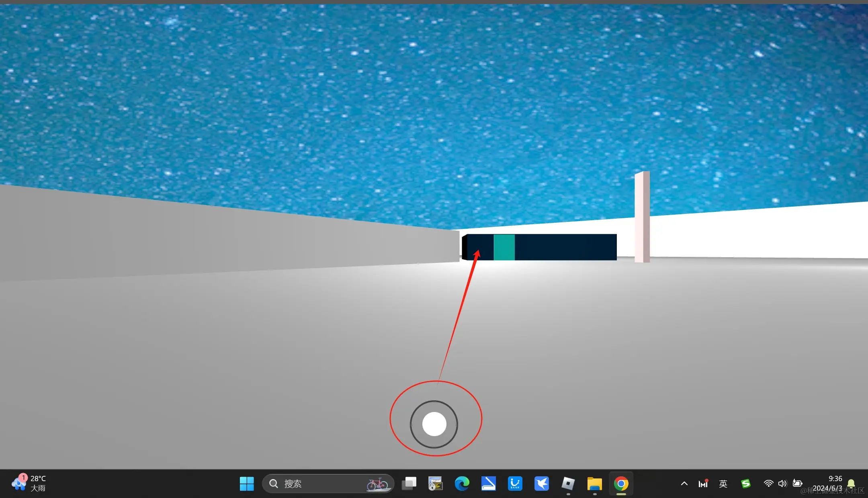Check battery status in system tray

point(798,484)
